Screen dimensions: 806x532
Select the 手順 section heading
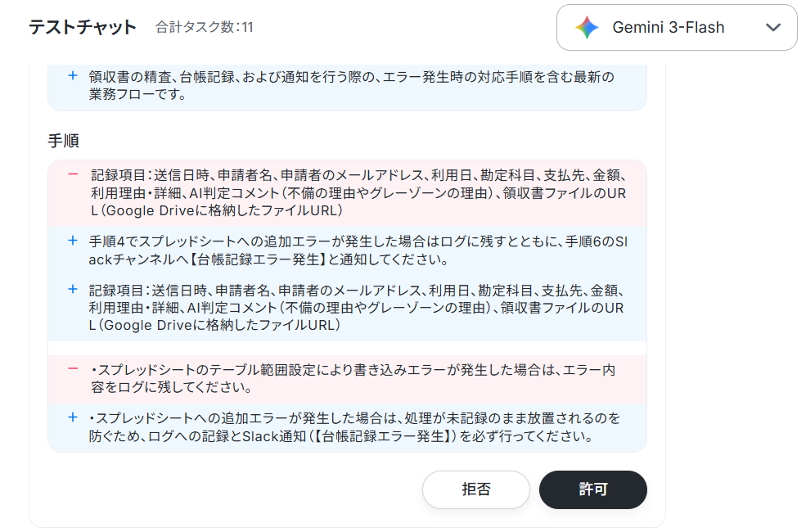pos(63,141)
